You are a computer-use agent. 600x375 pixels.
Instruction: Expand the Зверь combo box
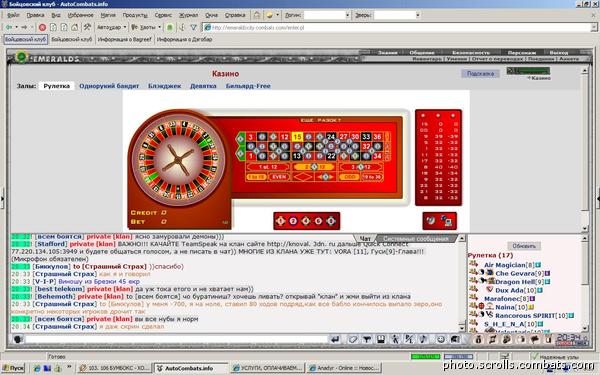pyautogui.click(x=417, y=15)
